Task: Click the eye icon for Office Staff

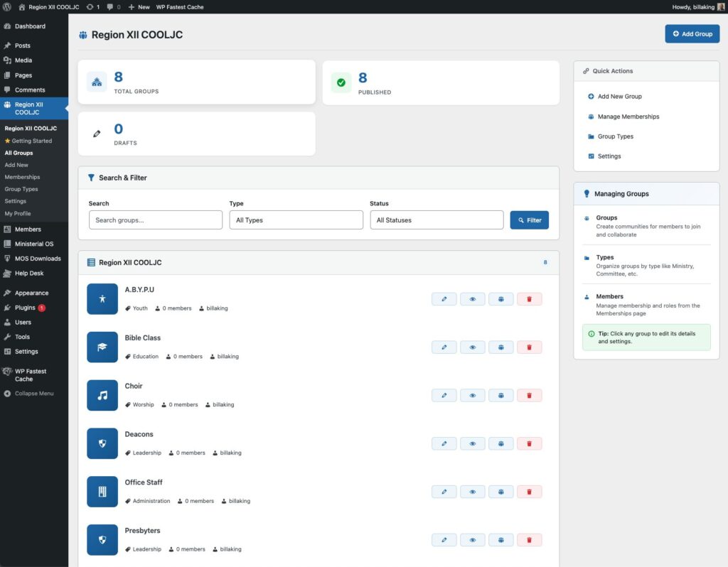Action: click(x=472, y=492)
